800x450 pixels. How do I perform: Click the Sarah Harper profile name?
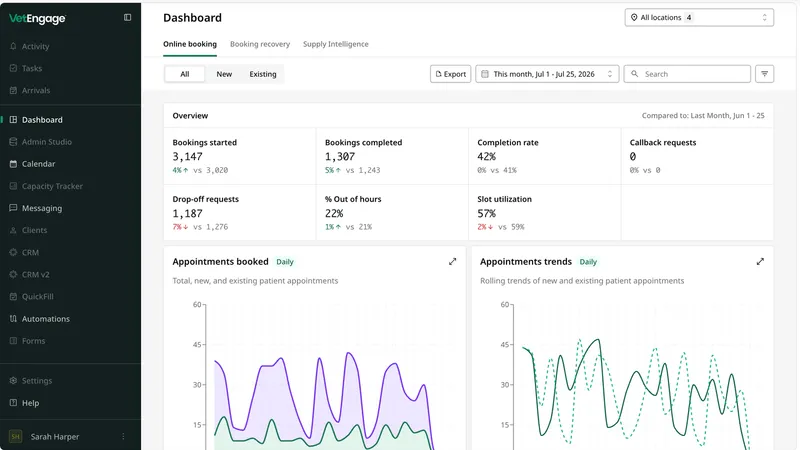[55, 437]
